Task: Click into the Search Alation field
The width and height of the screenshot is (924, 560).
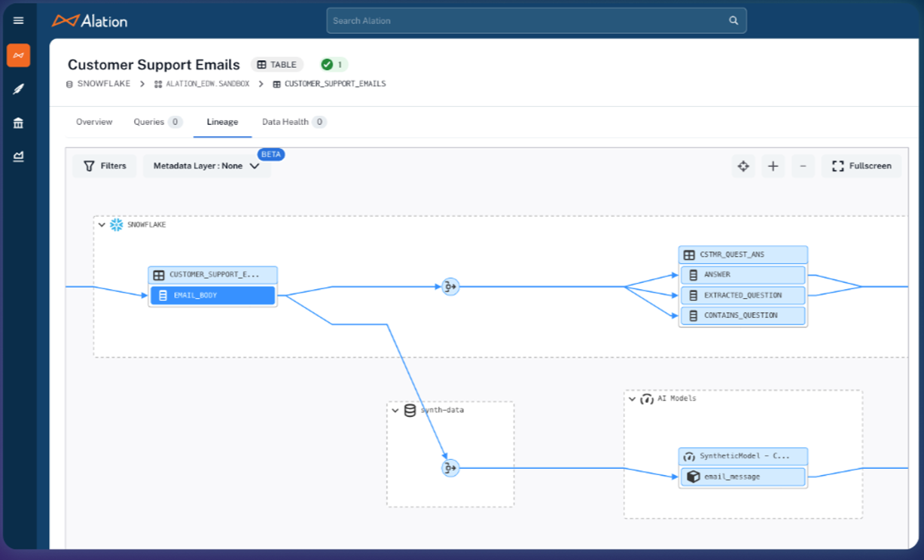Action: pos(536,21)
